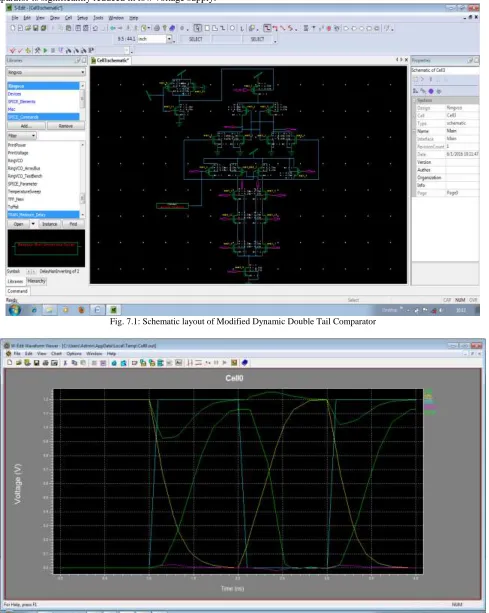Select Devices in the library list
This screenshot has height=613, width=489.
[x=43, y=94]
